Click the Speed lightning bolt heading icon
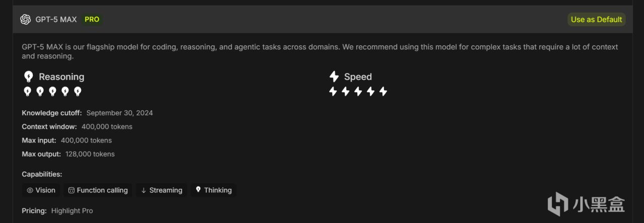The image size is (644, 223). (x=334, y=77)
